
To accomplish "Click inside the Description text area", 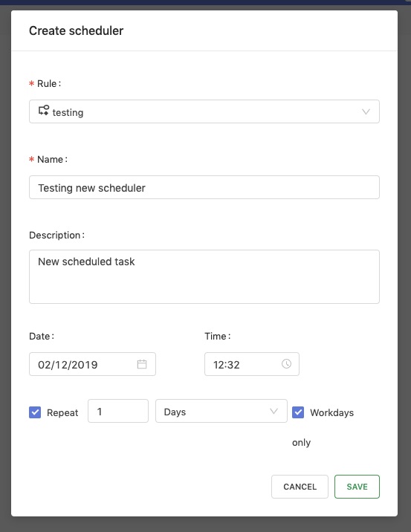I will click(204, 277).
